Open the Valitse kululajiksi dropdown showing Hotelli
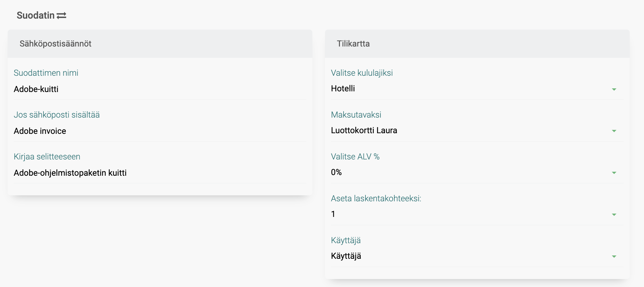644x287 pixels. tap(465, 89)
